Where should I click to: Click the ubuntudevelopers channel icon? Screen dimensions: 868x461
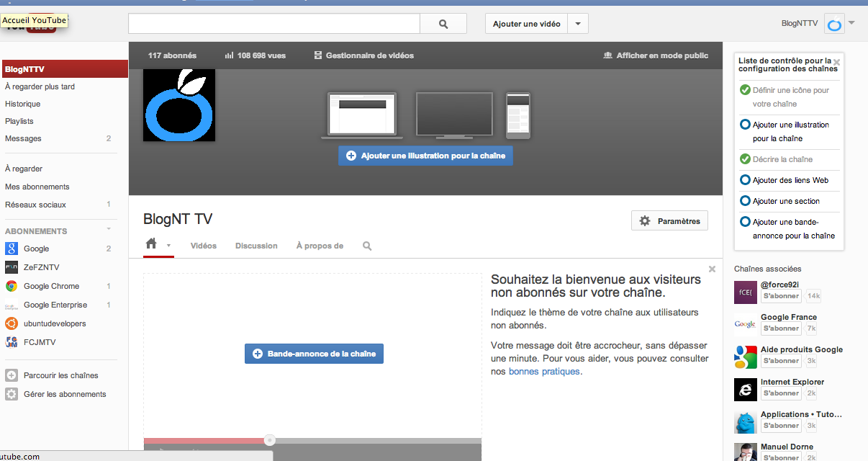tap(12, 323)
